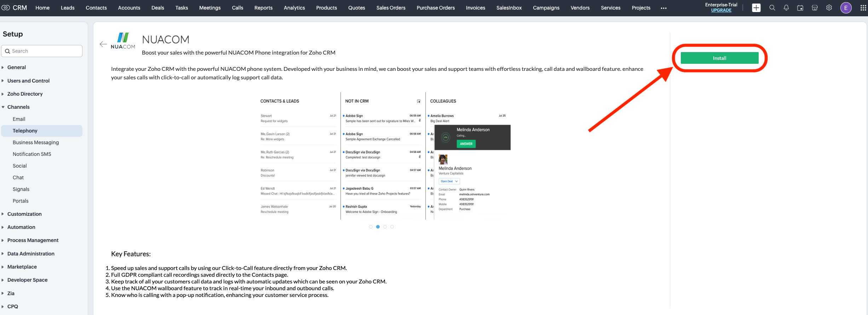The width and height of the screenshot is (868, 315).
Task: Open the Calls module
Action: 237,8
